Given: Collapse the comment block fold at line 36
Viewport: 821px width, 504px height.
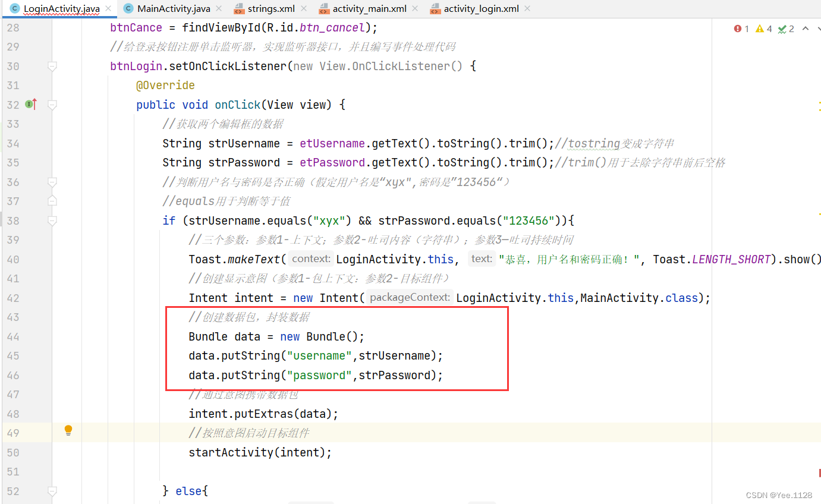Looking at the screenshot, I should [52, 182].
